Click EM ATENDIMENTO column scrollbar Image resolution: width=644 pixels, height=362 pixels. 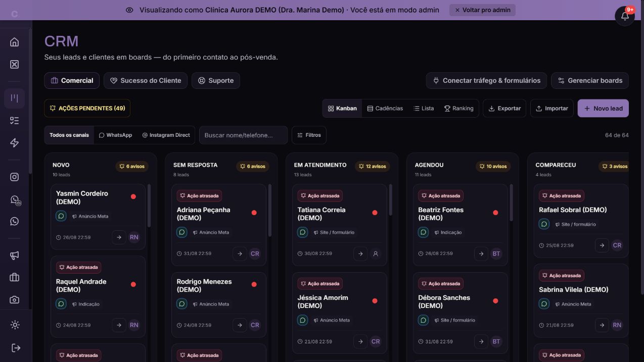coord(391,200)
